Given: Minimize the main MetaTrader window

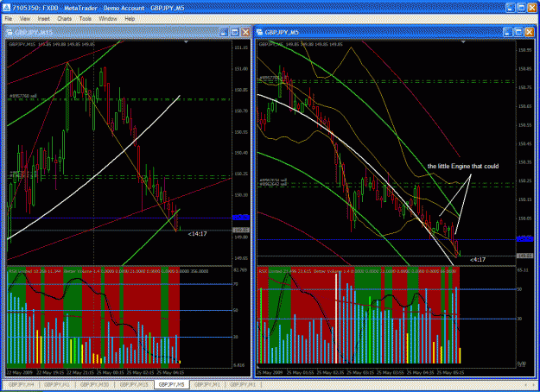Looking at the screenshot, I should pyautogui.click(x=511, y=8).
